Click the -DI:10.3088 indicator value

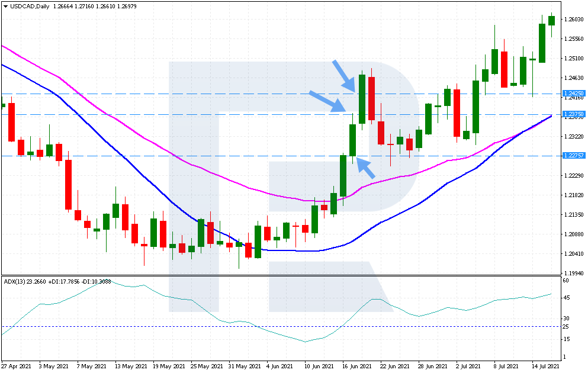coord(97,282)
